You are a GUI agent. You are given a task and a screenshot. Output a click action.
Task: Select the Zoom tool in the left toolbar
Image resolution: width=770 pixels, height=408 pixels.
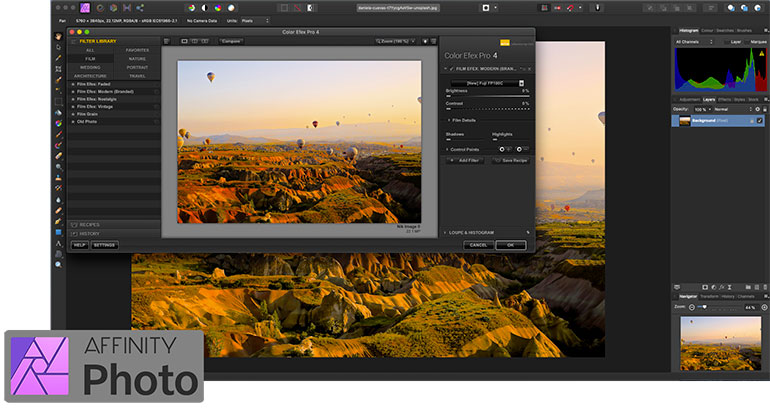tap(58, 264)
